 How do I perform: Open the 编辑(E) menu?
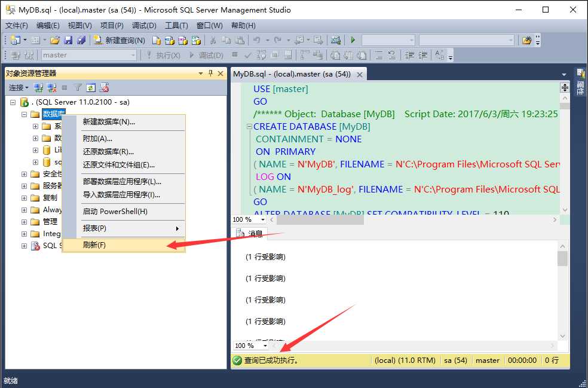click(48, 26)
